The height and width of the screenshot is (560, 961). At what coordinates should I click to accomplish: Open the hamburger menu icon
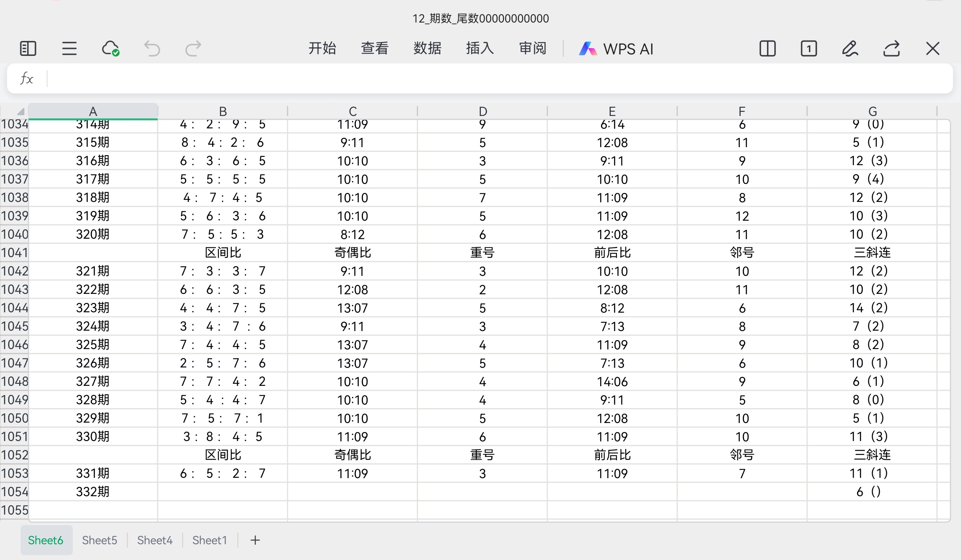(69, 49)
